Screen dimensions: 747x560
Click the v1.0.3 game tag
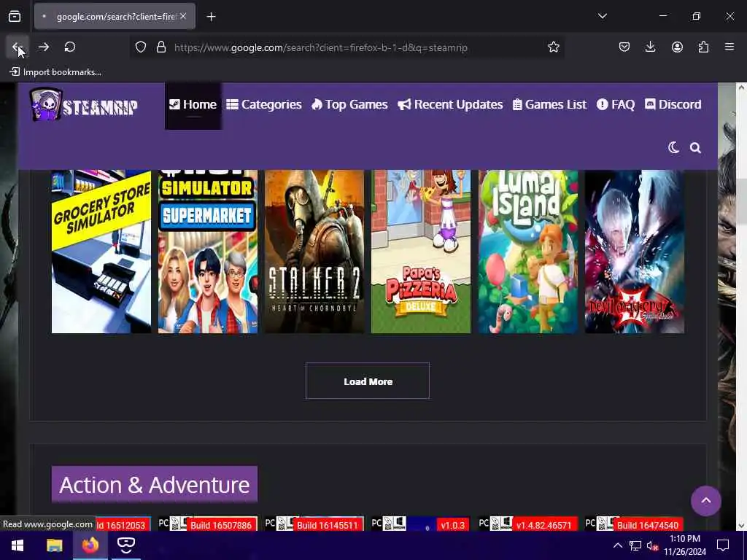click(x=452, y=525)
